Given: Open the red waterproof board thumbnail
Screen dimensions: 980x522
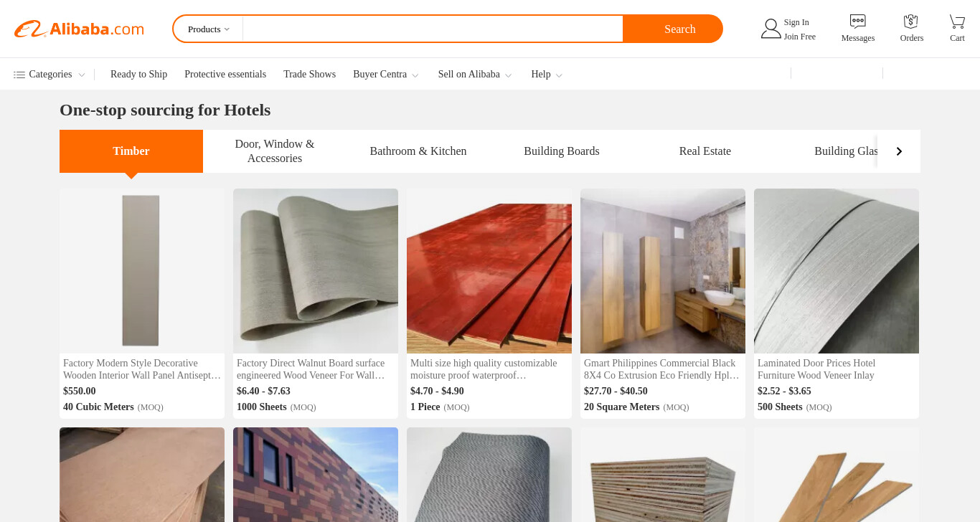Looking at the screenshot, I should [x=489, y=271].
